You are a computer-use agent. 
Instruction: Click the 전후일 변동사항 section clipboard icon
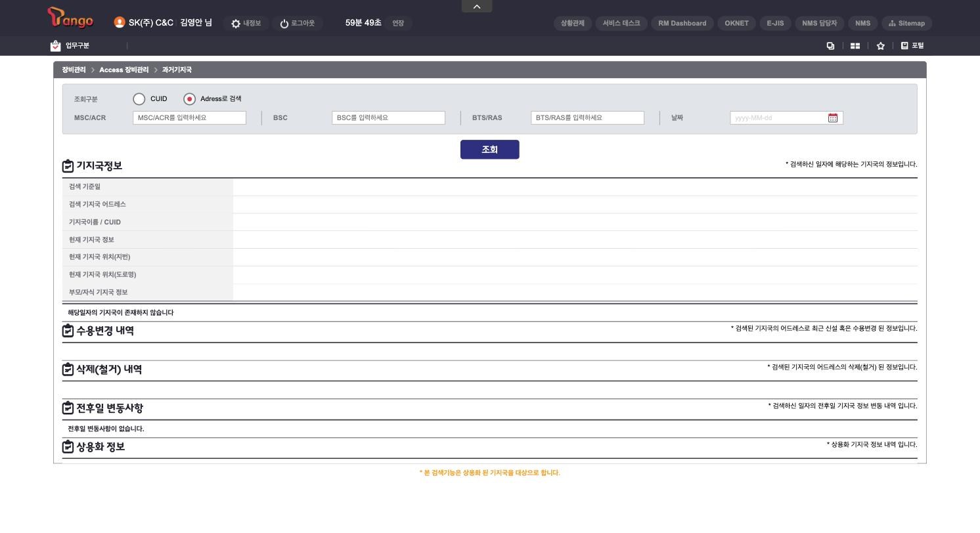(68, 408)
